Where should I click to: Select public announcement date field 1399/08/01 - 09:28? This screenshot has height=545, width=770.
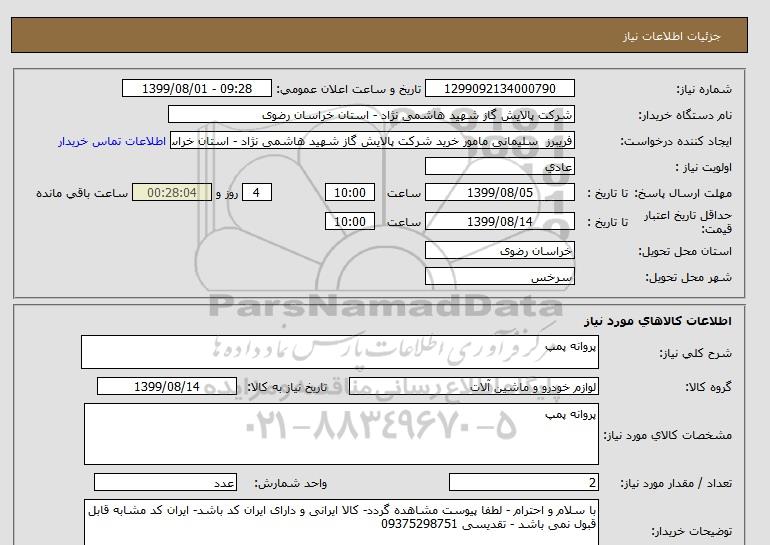pos(196,89)
